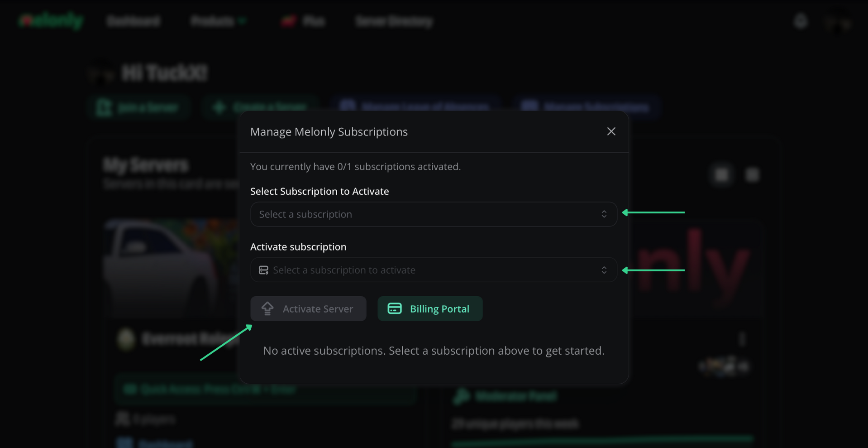Click the chevrons on the Select a subscription field

tap(604, 214)
